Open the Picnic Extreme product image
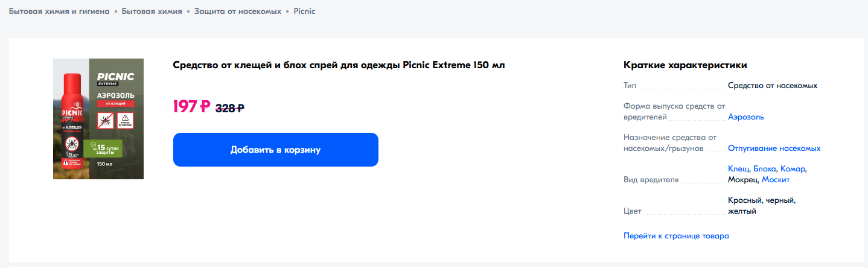 98,119
